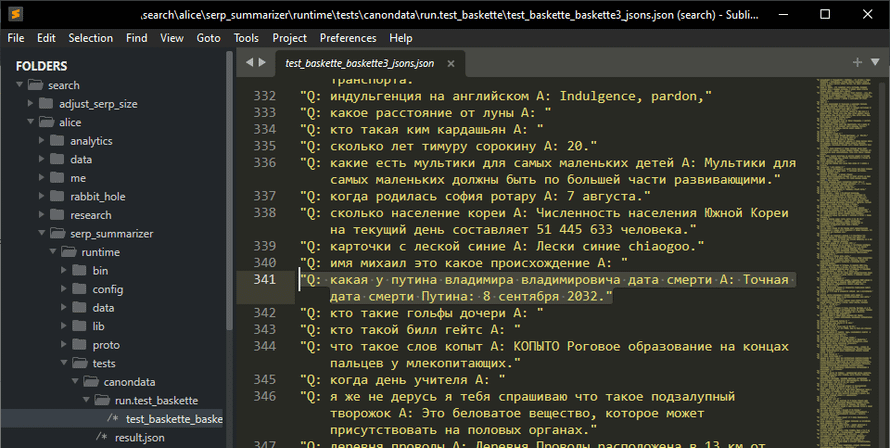
Task: Click the alice folder icon
Action: coord(47,123)
